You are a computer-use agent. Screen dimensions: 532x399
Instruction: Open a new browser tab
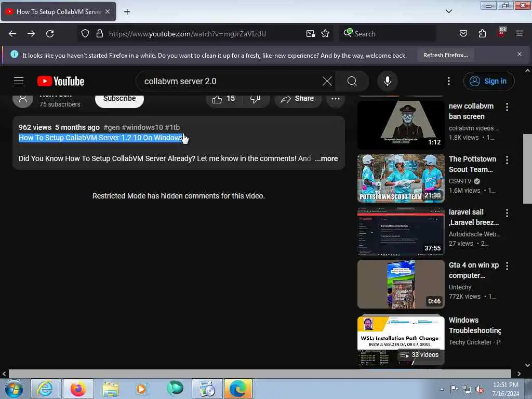pos(127,12)
